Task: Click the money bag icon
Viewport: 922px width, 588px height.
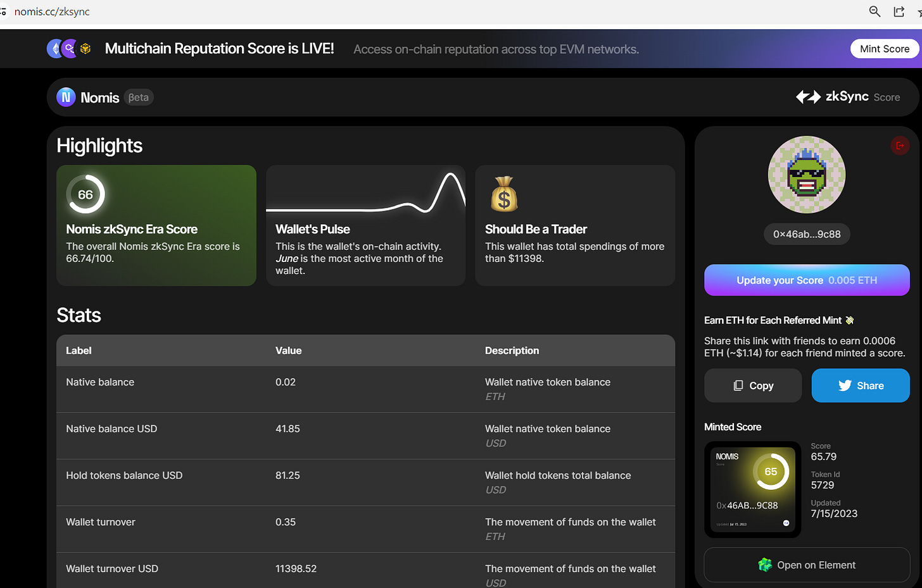Action: point(504,194)
